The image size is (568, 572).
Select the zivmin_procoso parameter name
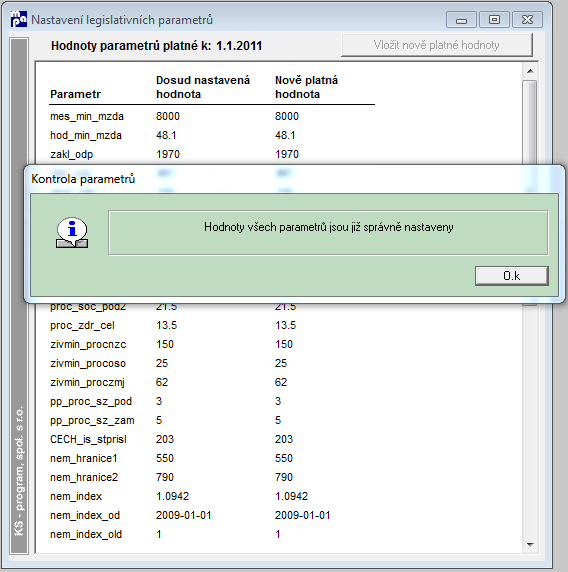click(x=88, y=363)
